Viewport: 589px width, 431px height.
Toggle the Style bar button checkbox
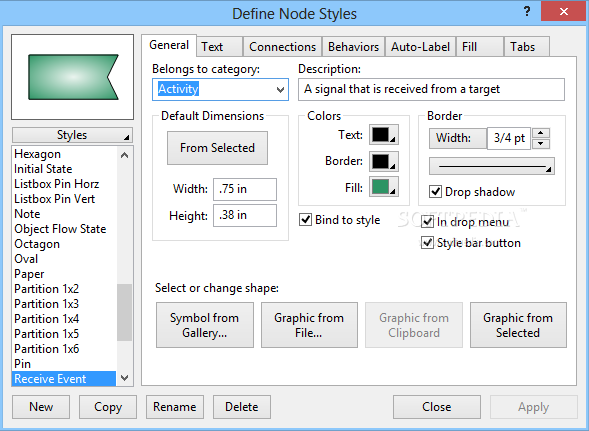[427, 243]
